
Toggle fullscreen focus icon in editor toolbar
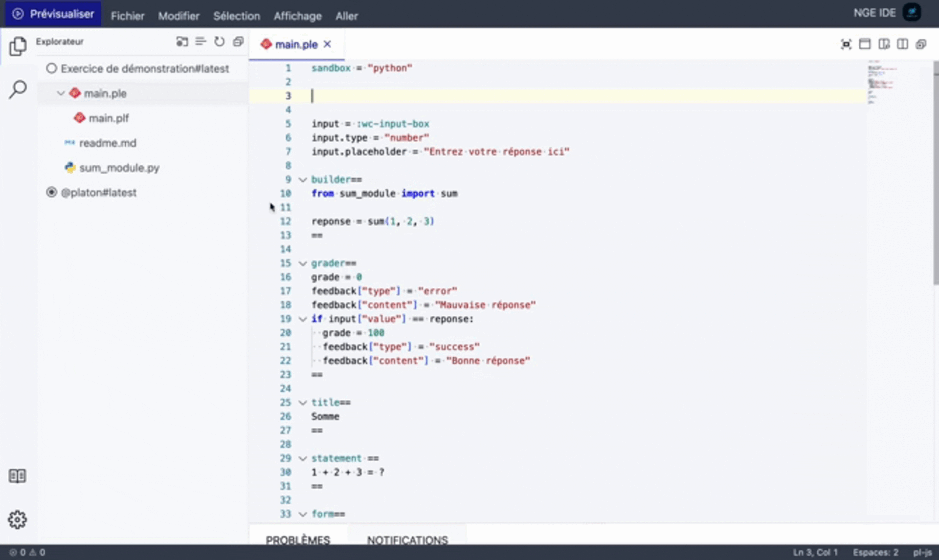(x=846, y=44)
